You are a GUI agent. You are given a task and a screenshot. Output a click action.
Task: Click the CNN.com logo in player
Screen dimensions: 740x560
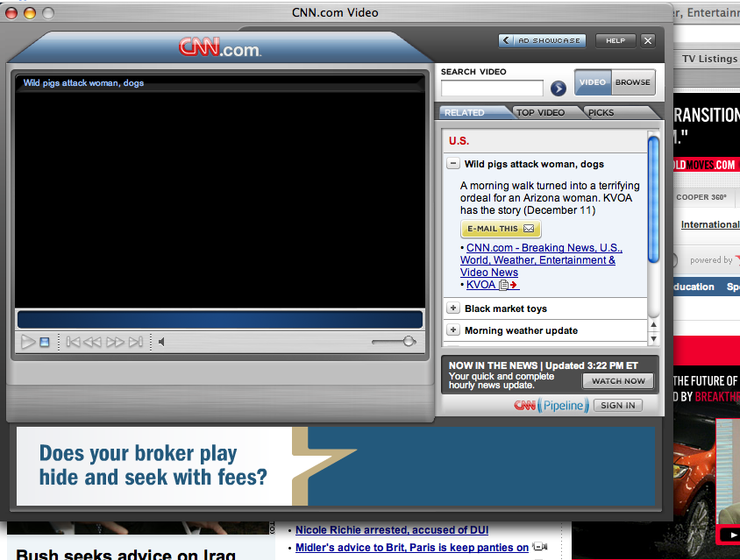pyautogui.click(x=220, y=47)
